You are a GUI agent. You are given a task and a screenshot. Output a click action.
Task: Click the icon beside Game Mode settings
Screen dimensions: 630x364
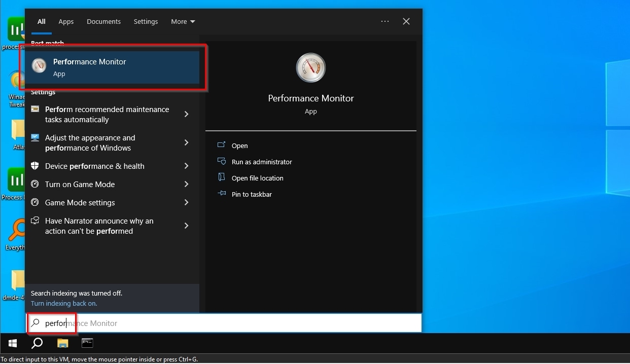(35, 202)
